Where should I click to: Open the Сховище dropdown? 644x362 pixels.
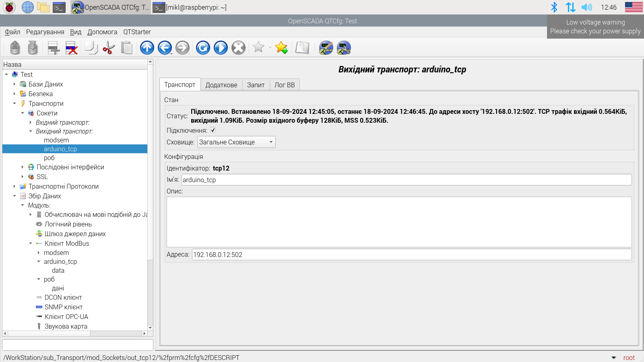click(236, 142)
